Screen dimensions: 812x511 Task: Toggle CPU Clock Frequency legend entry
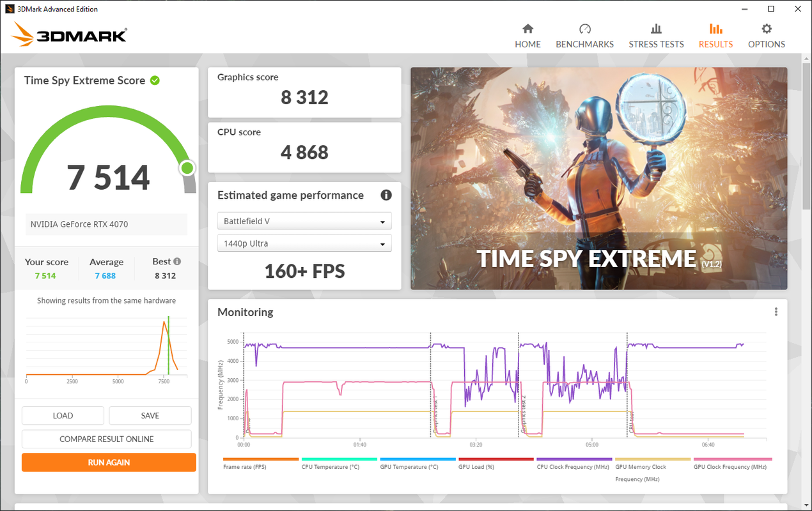(574, 464)
